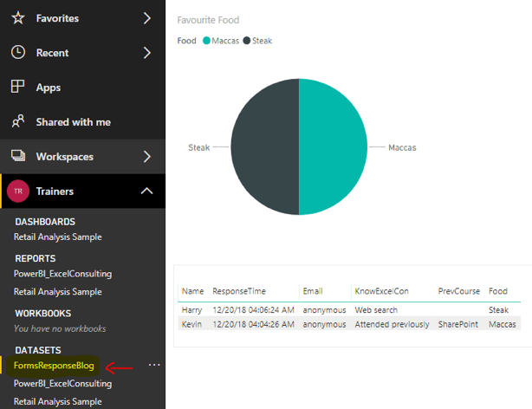Open PowerBI_ExcelConsulting dataset
The height and width of the screenshot is (409, 532).
click(x=62, y=384)
